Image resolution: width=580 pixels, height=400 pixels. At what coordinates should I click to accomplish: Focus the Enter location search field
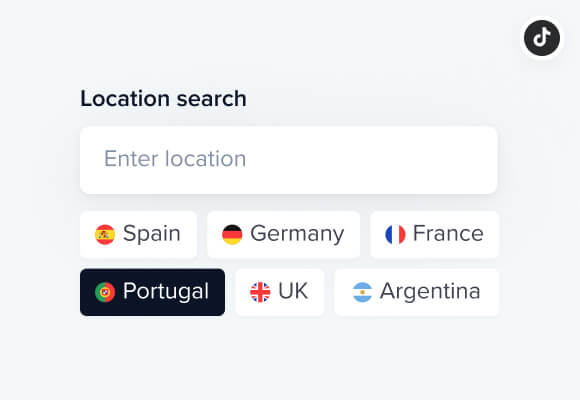(289, 160)
